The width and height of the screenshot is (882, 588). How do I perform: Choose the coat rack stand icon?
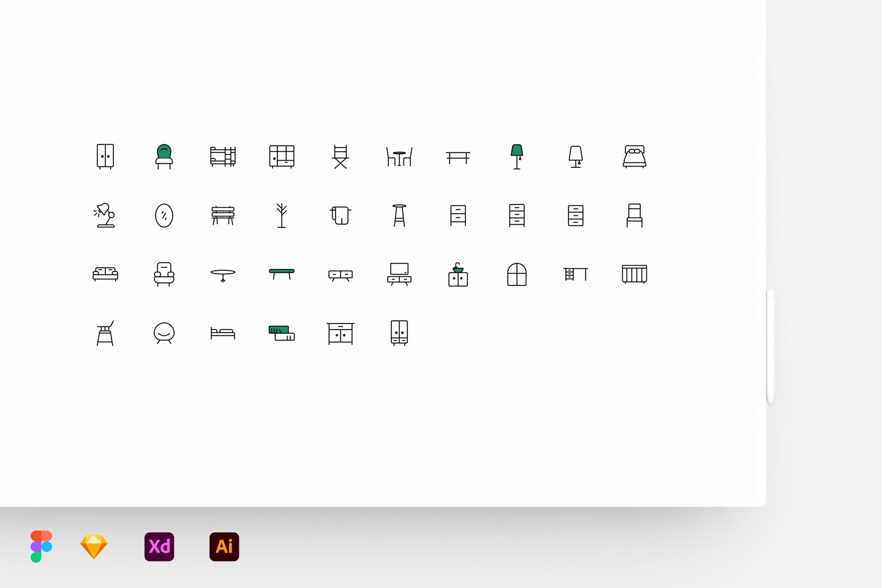[x=282, y=215]
